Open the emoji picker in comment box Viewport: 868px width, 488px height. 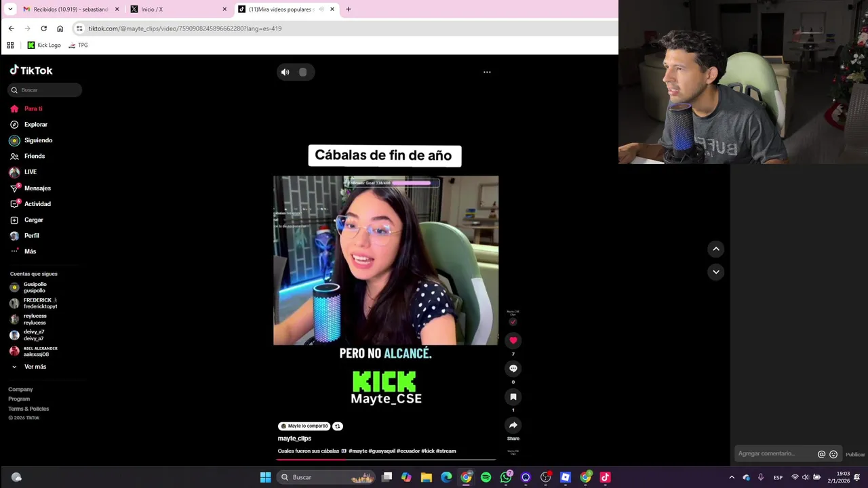[833, 454]
